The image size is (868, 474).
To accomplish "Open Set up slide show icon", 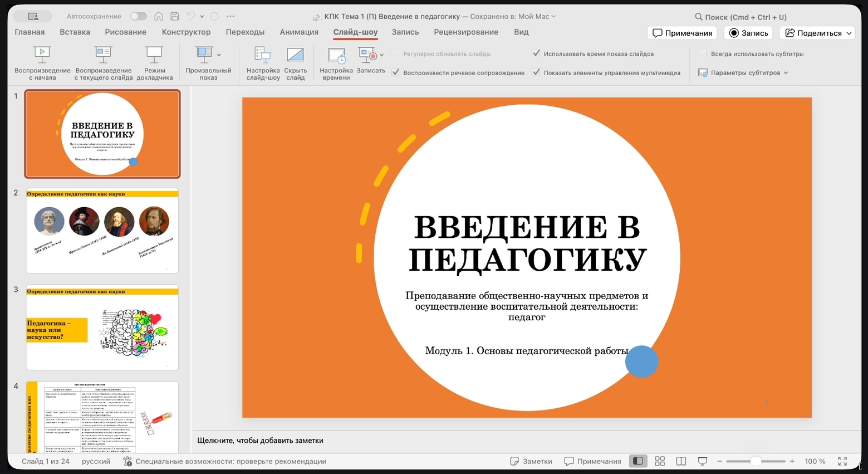I will click(x=263, y=55).
